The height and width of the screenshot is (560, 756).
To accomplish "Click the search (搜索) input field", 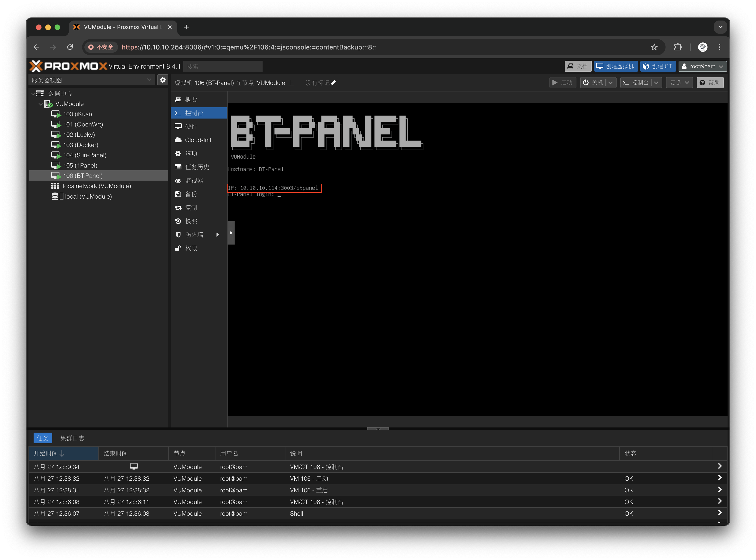I will pos(222,66).
